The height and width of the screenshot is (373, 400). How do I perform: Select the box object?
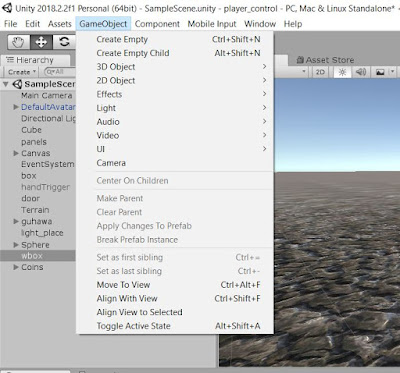click(x=29, y=176)
